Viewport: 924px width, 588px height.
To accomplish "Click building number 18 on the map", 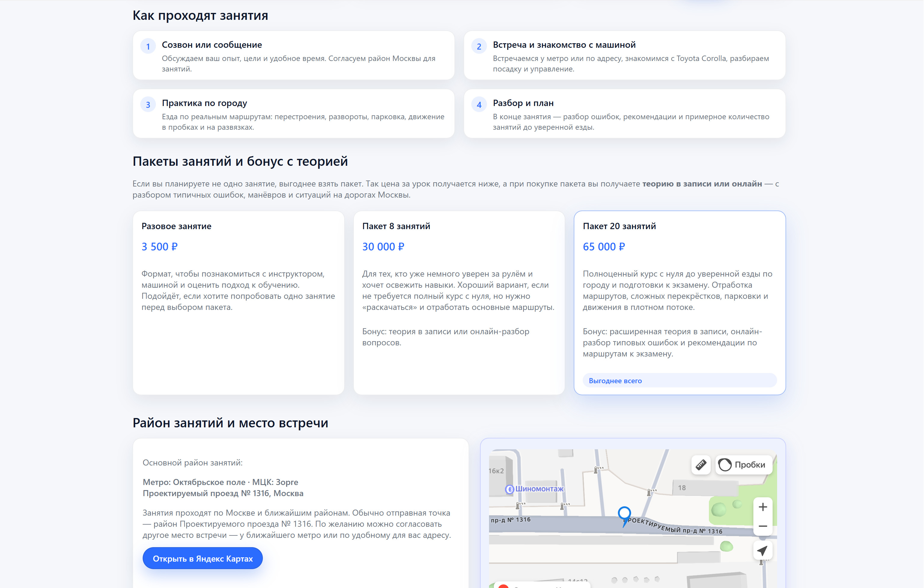I will coord(682,487).
